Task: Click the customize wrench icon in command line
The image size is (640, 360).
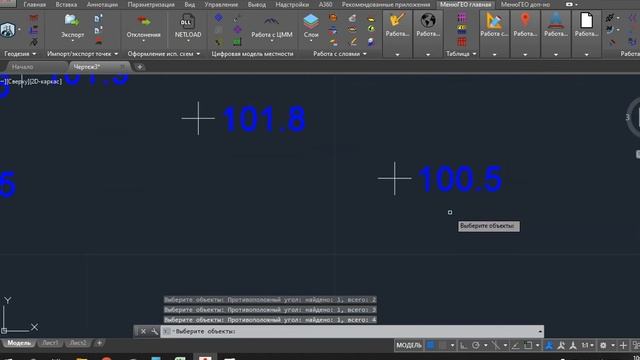Action: 154,331
